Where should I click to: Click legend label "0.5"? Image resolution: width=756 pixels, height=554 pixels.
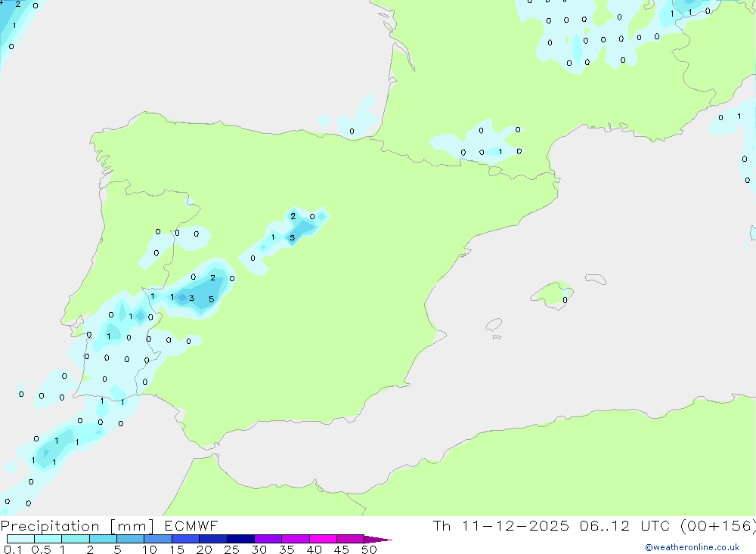(41, 549)
